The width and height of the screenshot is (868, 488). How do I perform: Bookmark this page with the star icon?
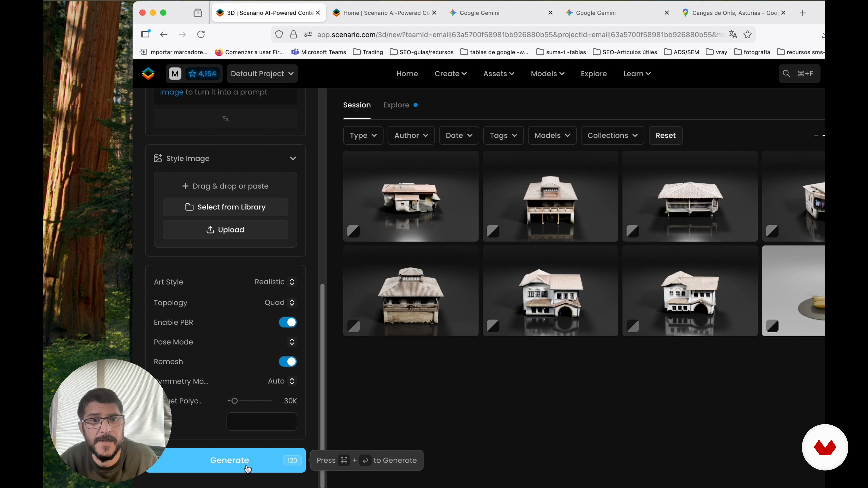[748, 34]
